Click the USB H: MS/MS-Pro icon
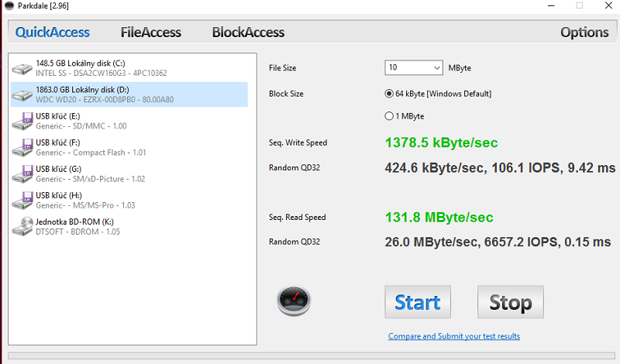Image resolution: width=620 pixels, height=364 pixels. click(x=22, y=200)
